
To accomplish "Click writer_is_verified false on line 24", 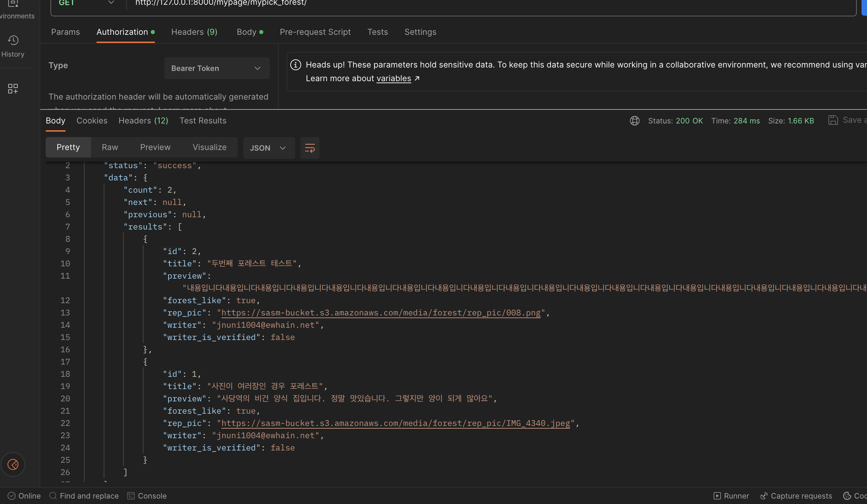I will click(x=229, y=448).
